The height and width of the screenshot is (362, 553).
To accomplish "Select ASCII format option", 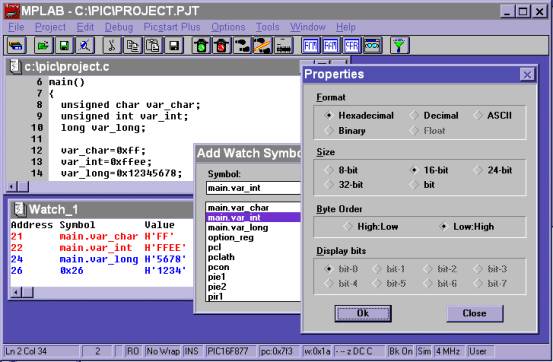I will 493,115.
